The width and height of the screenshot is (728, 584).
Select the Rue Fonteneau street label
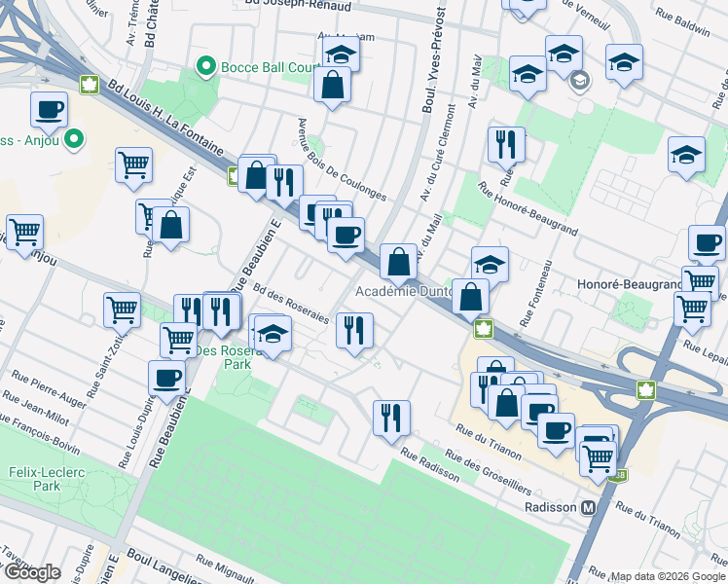click(x=536, y=293)
